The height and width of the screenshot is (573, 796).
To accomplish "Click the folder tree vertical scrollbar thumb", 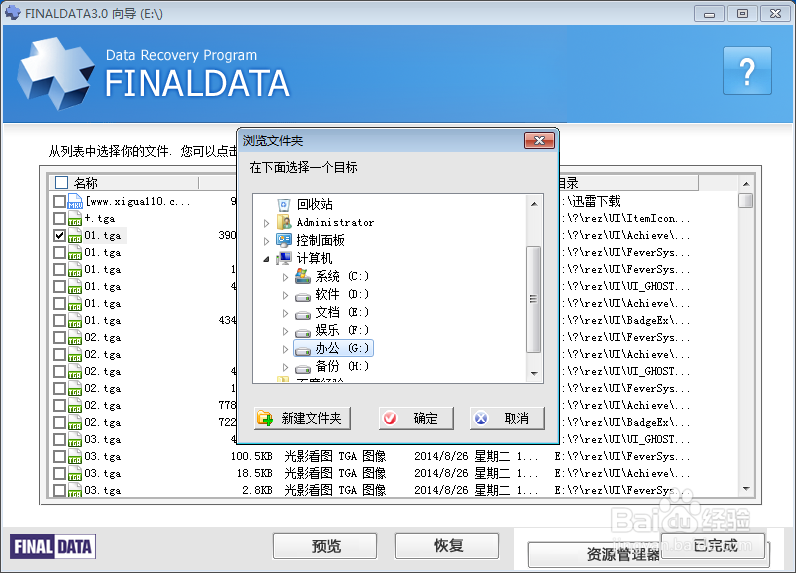I will [534, 299].
